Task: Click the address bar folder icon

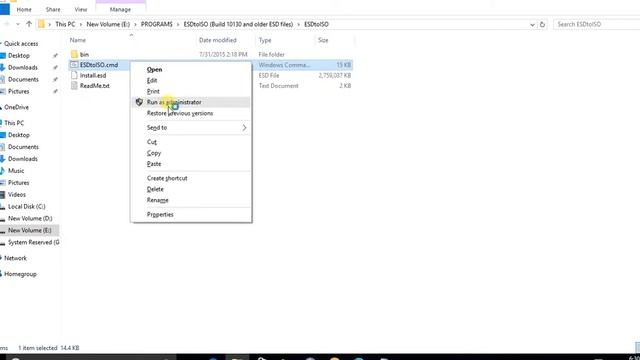Action: (x=41, y=24)
